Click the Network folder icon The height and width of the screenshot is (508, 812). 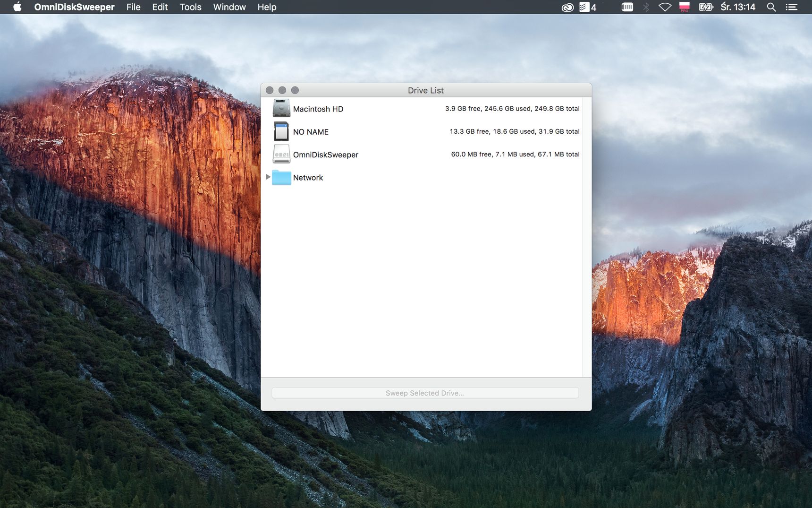281,177
